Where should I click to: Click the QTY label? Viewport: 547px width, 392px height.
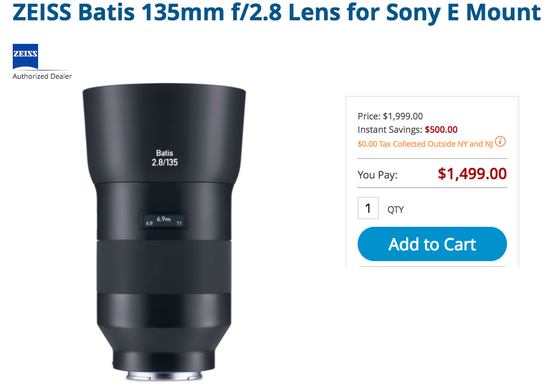click(395, 210)
